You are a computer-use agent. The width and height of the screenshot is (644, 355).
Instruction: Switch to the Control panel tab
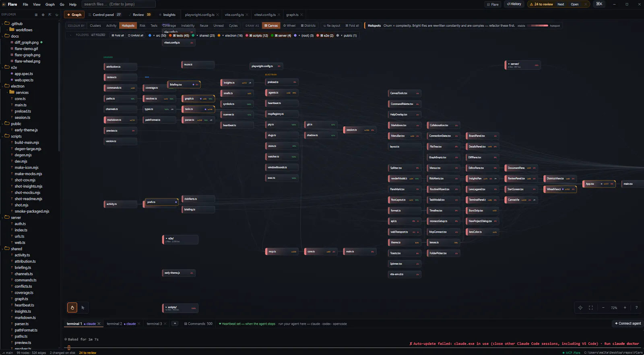coord(105,15)
